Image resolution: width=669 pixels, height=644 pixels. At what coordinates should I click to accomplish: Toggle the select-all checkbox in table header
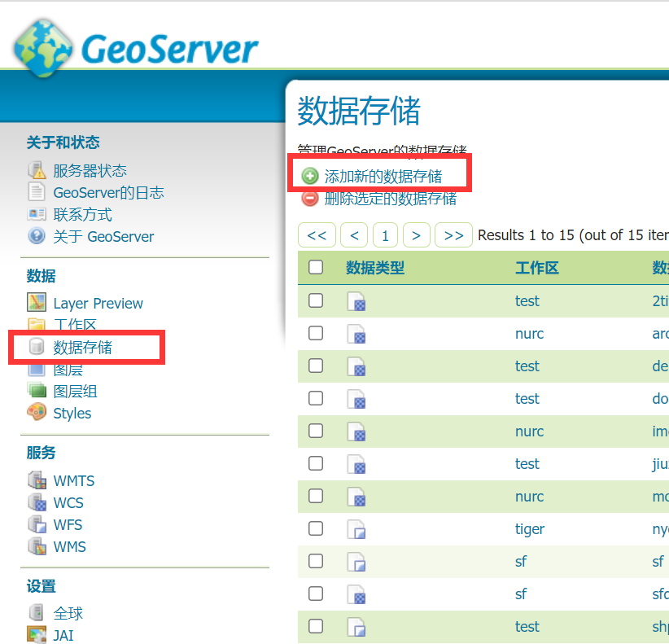(316, 267)
